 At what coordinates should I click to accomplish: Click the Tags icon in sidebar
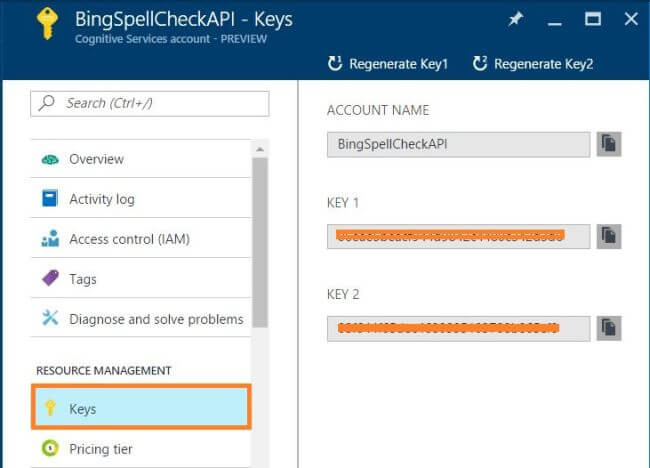click(x=50, y=279)
